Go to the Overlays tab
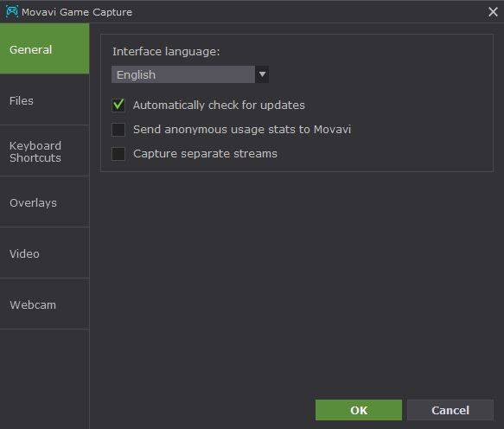Viewport: 504px width, 429px height. point(44,202)
